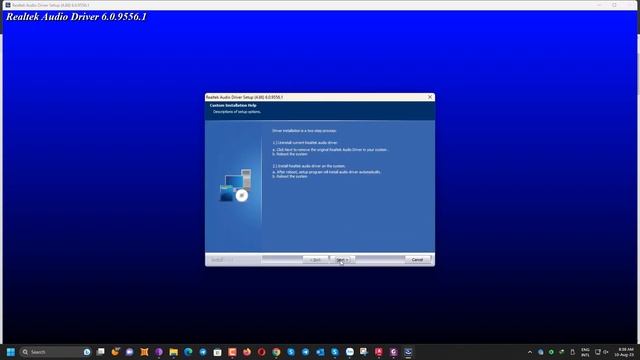Open the purple G app taskbar icon
Viewport: 640px width, 360px height.
pos(393,352)
